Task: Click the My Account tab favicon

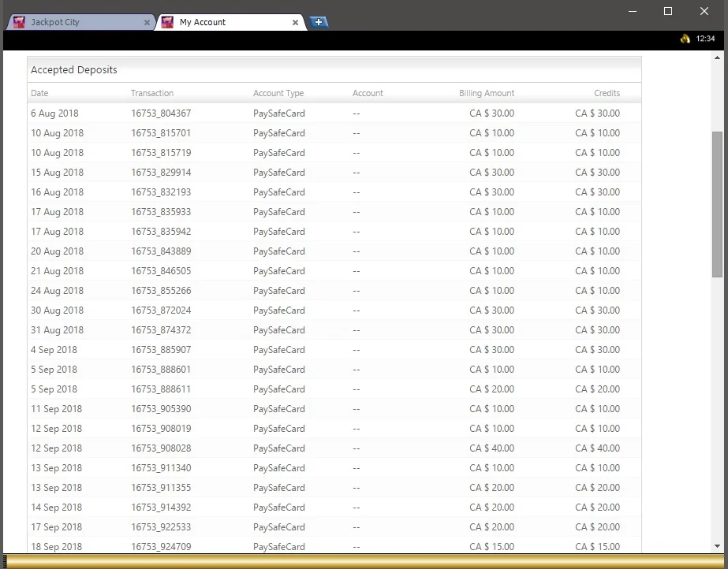Action: [168, 22]
